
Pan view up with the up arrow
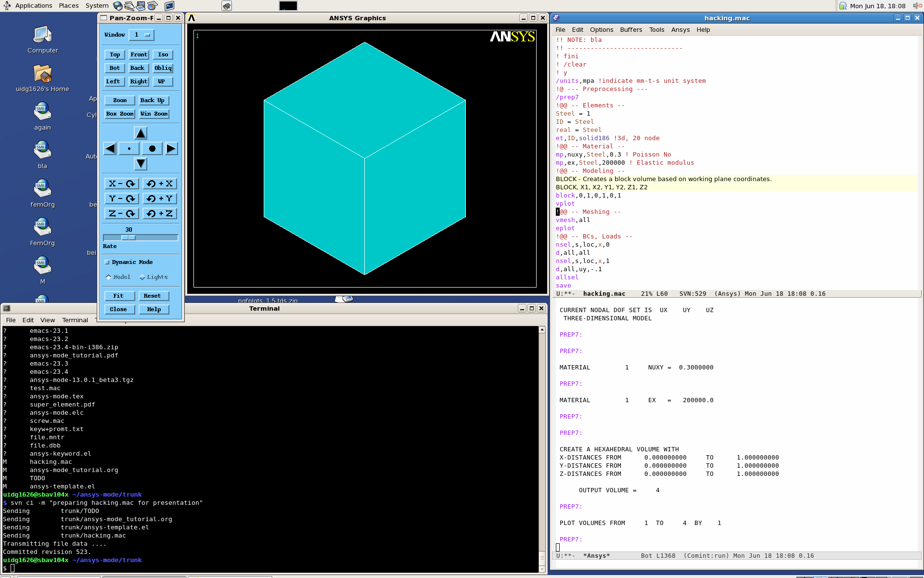[x=141, y=133]
